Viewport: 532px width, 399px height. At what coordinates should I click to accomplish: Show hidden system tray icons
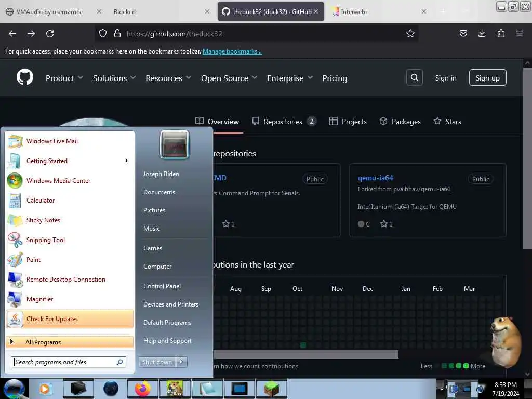(x=442, y=389)
